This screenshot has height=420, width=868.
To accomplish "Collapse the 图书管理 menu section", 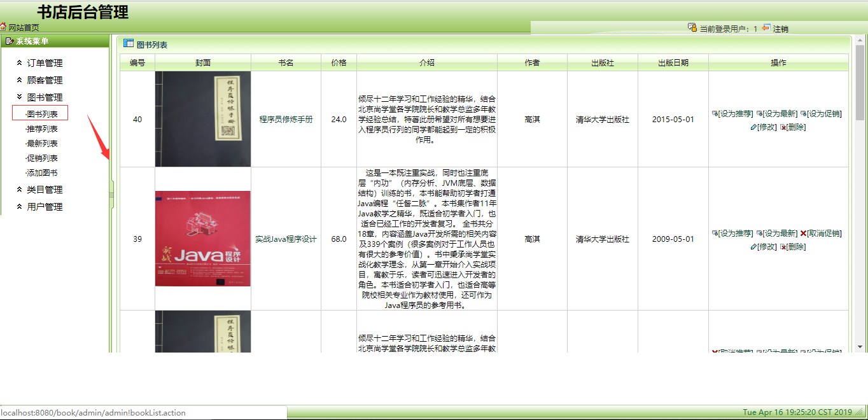I will pos(45,97).
